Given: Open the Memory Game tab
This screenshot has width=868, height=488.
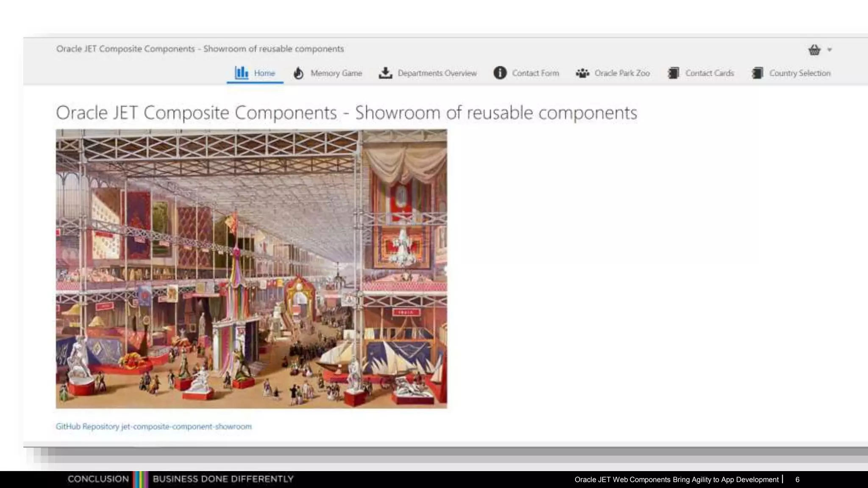Looking at the screenshot, I should coord(328,73).
